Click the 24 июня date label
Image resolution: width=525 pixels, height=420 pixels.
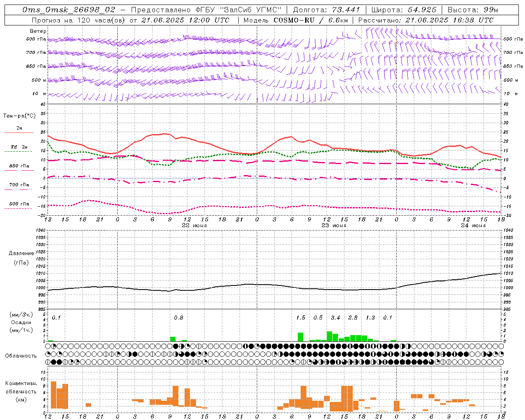pos(473,225)
